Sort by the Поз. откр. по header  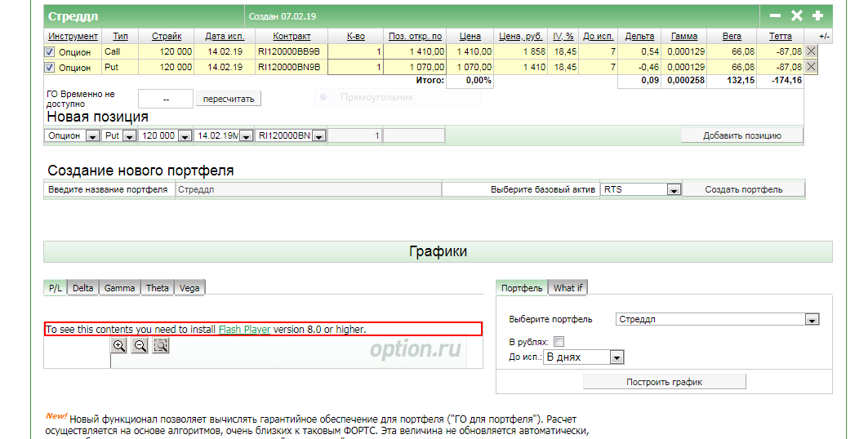[x=415, y=36]
